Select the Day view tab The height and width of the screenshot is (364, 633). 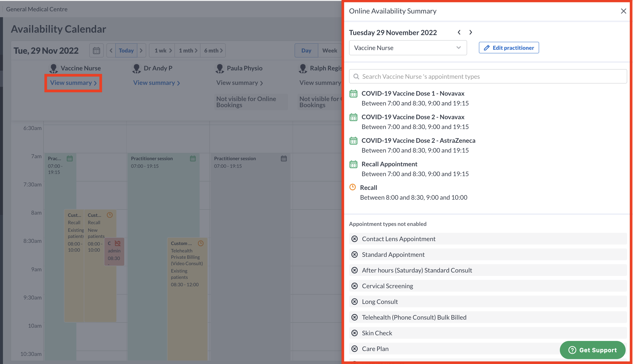click(306, 50)
